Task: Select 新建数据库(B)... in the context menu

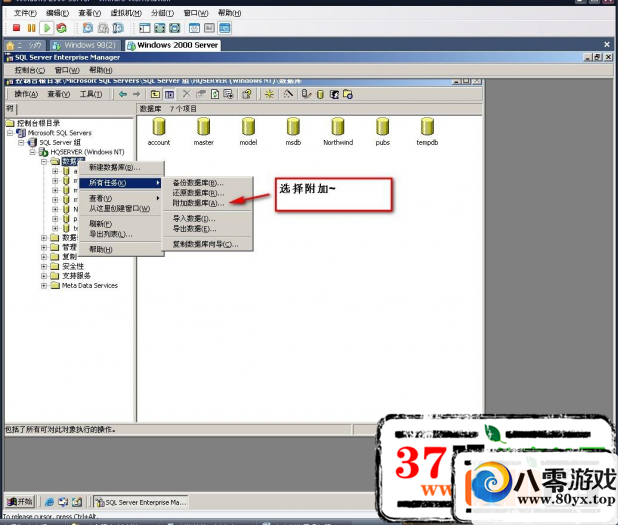Action: pos(121,168)
